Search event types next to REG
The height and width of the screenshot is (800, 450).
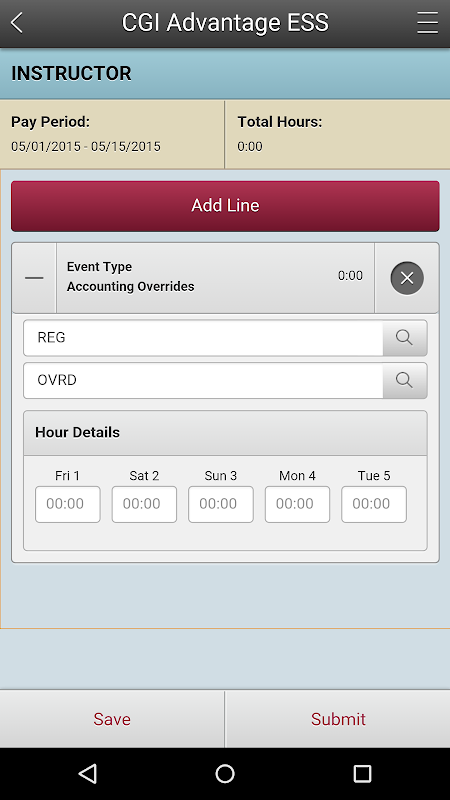(405, 338)
